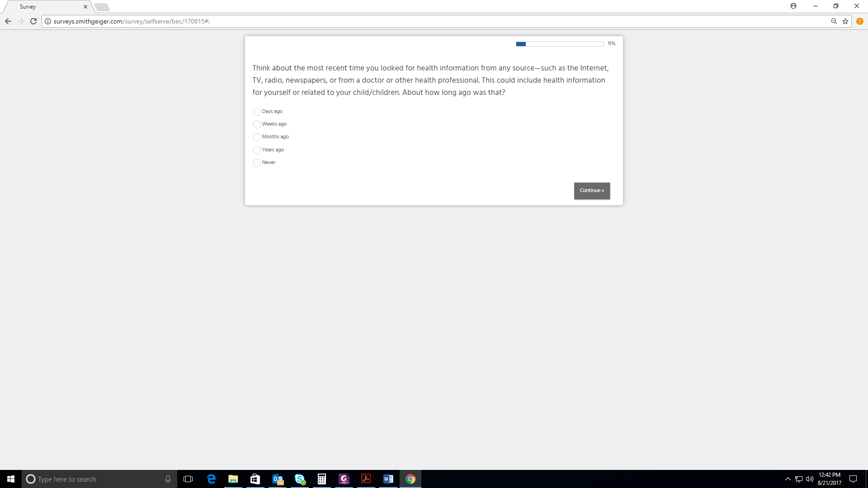Open the zoom magnifier icon in address bar
This screenshot has height=488, width=868.
[834, 21]
